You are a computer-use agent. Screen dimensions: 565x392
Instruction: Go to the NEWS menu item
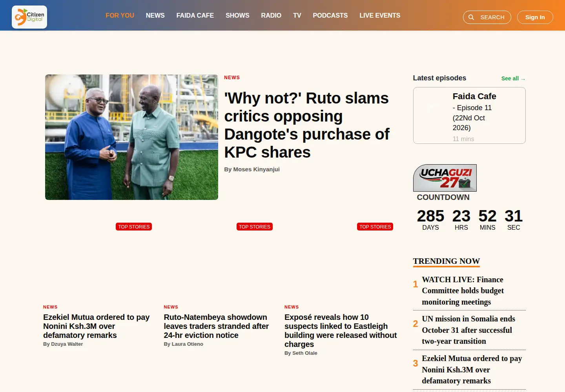155,15
